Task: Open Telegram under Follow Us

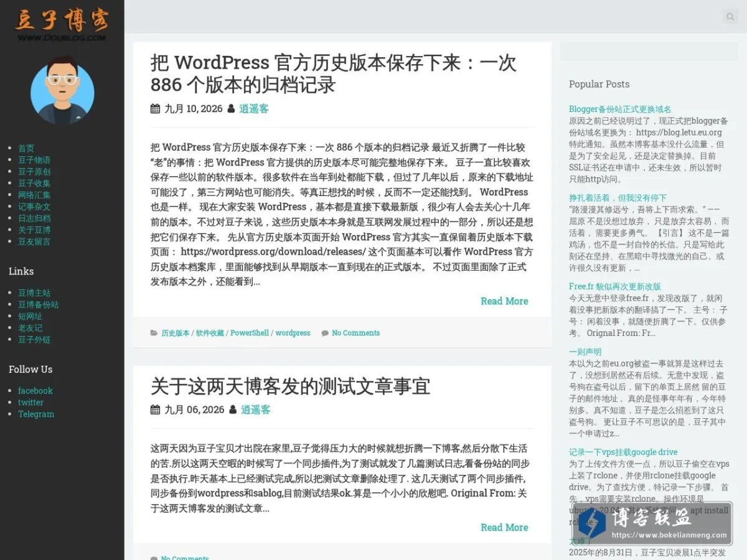Action: point(36,414)
